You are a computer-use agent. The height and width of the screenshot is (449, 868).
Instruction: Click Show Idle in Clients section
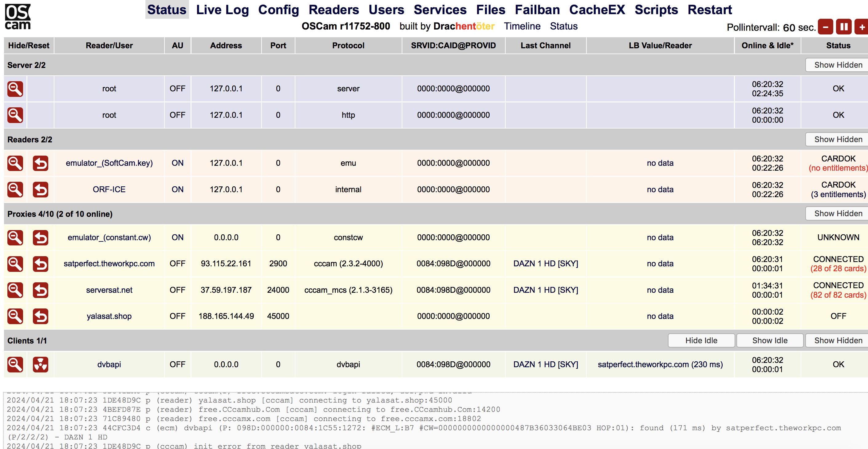pyautogui.click(x=770, y=340)
